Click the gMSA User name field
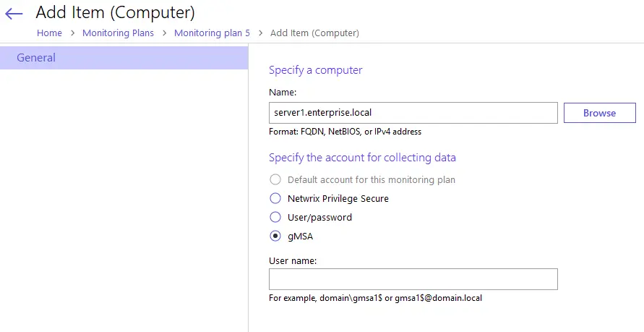This screenshot has width=644, height=332. [413, 279]
